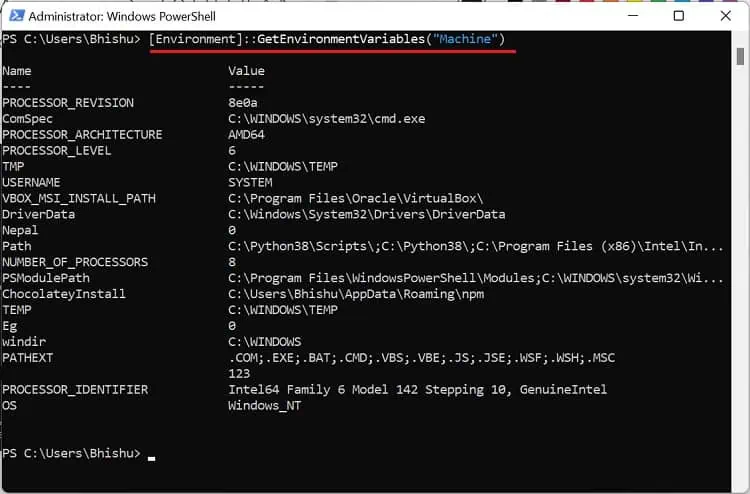This screenshot has width=750, height=494.
Task: Click the value 123
Action: click(239, 373)
